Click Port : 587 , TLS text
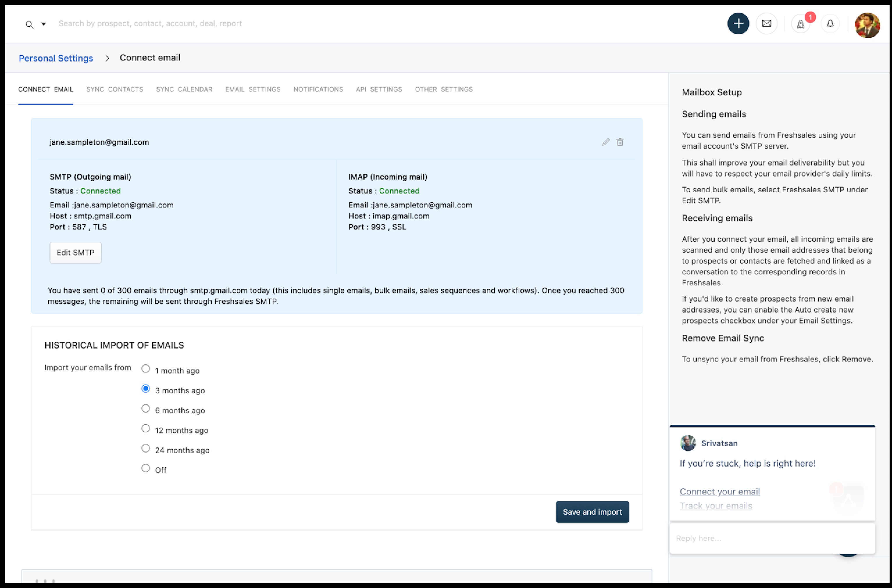Screen dimensions: 892x588 [78, 227]
